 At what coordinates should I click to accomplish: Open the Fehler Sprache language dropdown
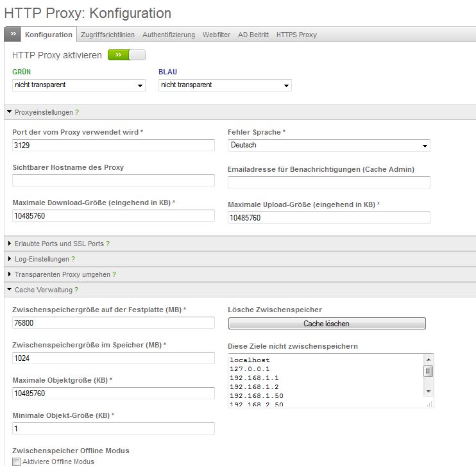point(328,146)
